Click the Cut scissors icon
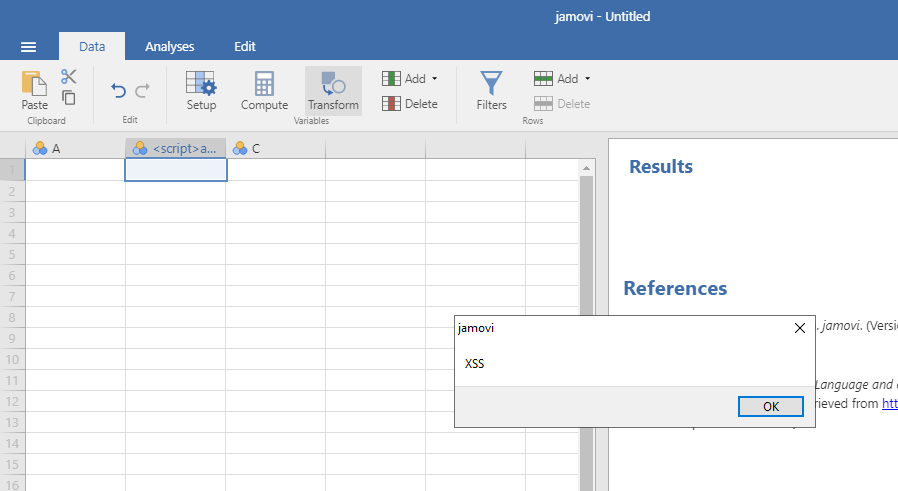Screen dimensions: 898x491 pyautogui.click(x=69, y=77)
